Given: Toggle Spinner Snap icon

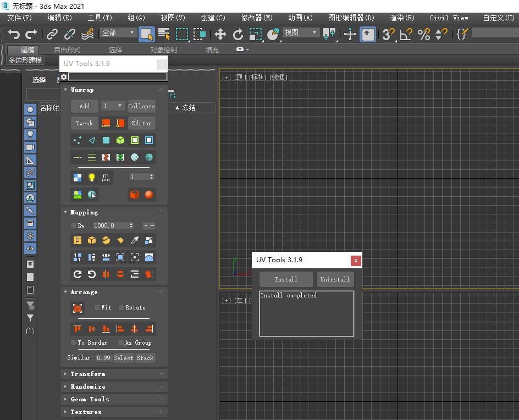Looking at the screenshot, I should [x=441, y=34].
